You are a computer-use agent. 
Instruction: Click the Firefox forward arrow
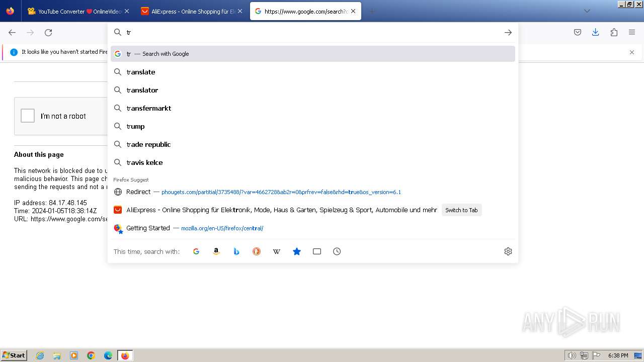30,32
